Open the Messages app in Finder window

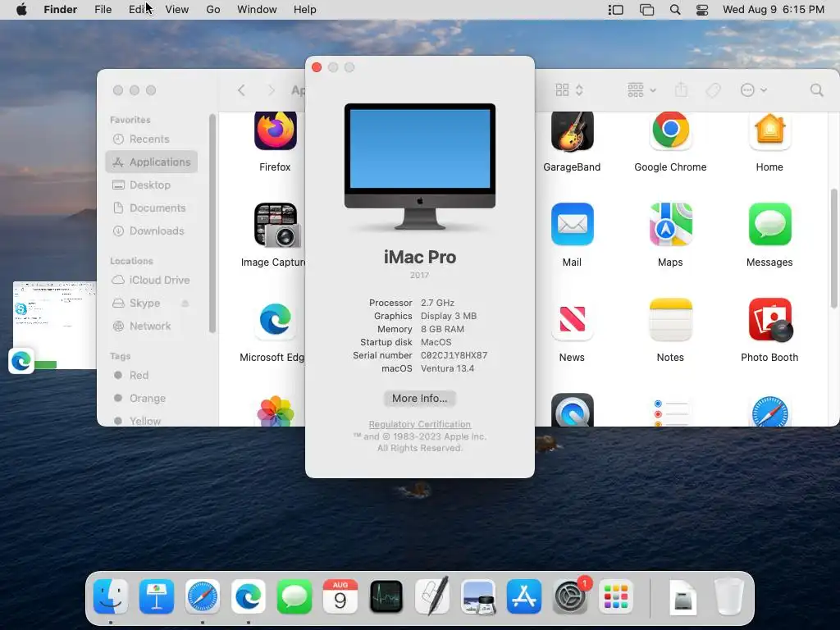(769, 224)
